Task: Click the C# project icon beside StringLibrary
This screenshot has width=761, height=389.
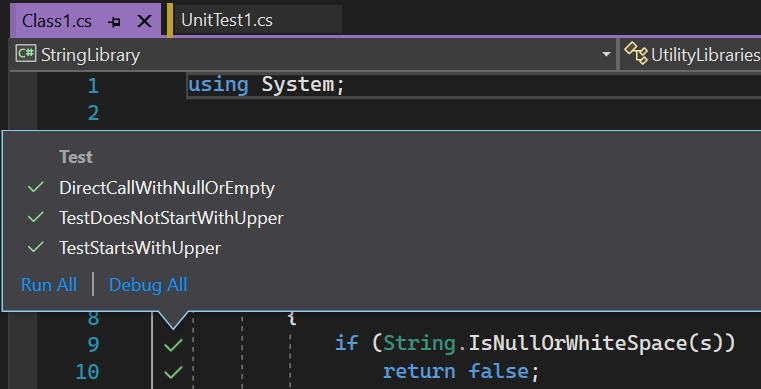Action: tap(26, 53)
